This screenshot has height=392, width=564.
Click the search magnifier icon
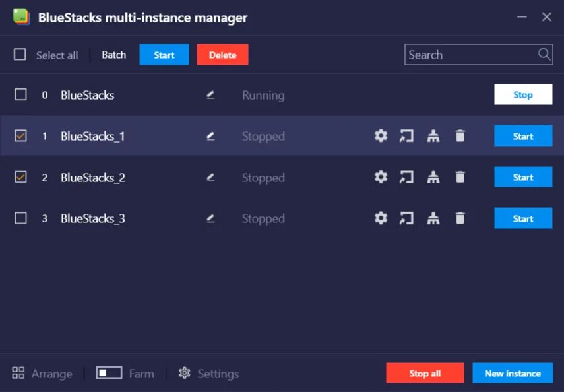point(544,54)
